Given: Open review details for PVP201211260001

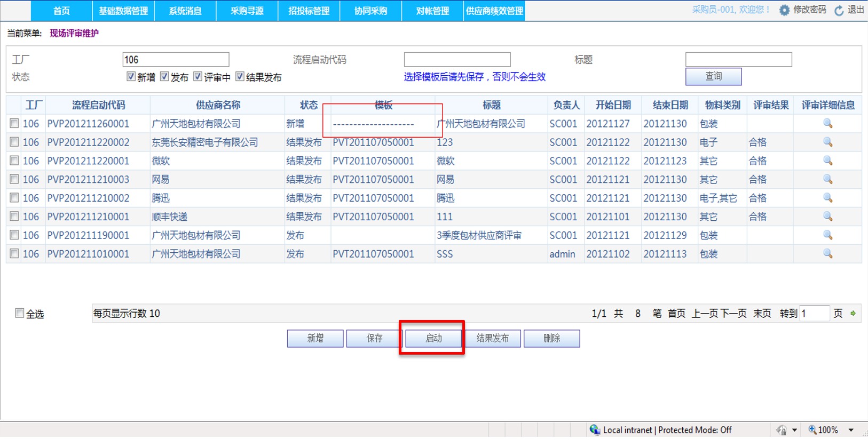Looking at the screenshot, I should (827, 124).
